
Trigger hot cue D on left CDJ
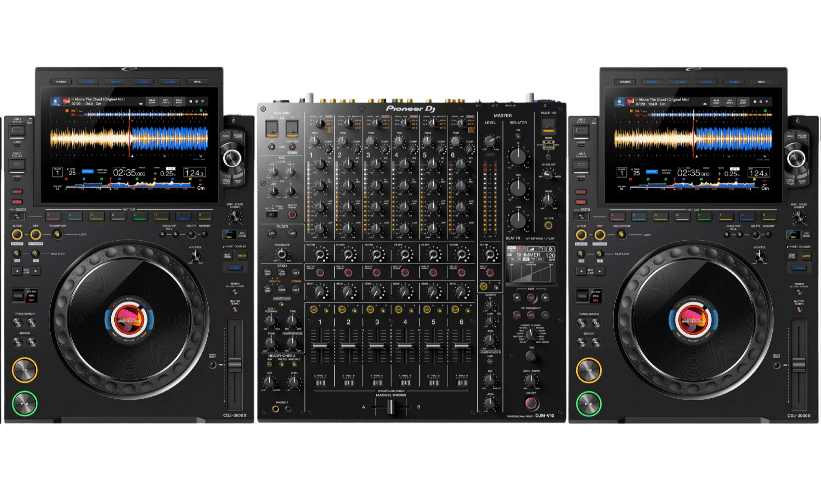[118, 216]
